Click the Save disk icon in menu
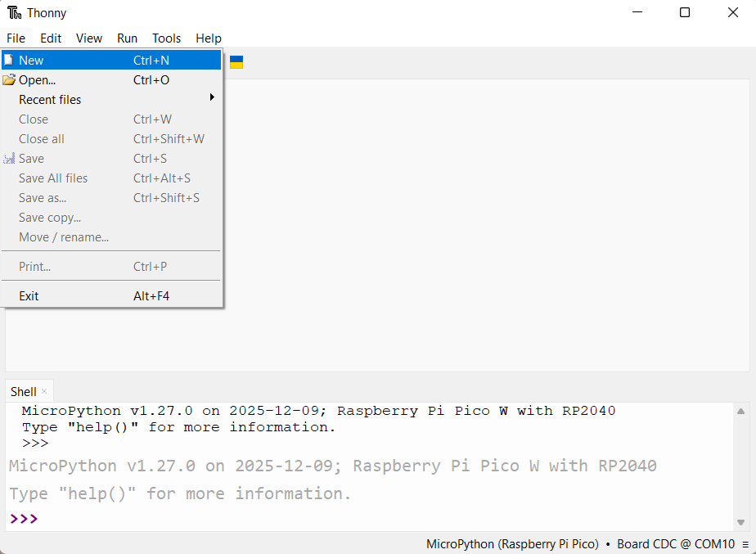 (9, 159)
